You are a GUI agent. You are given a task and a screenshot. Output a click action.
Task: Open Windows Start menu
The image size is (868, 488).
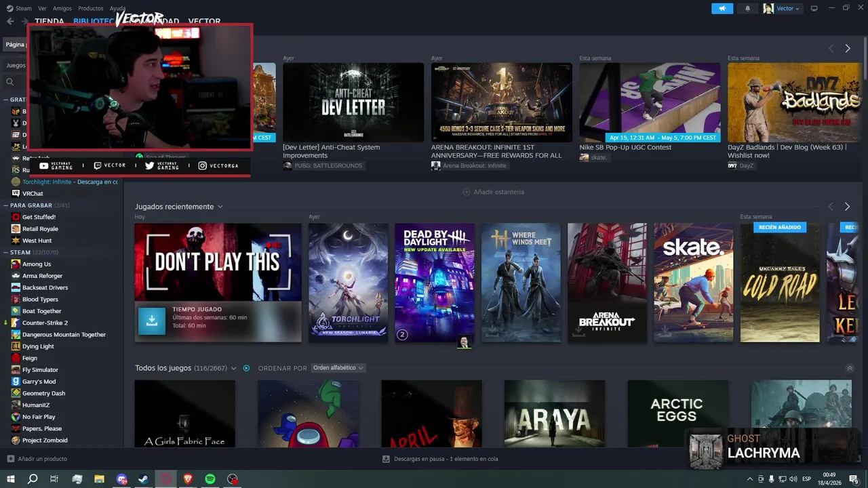(10, 479)
